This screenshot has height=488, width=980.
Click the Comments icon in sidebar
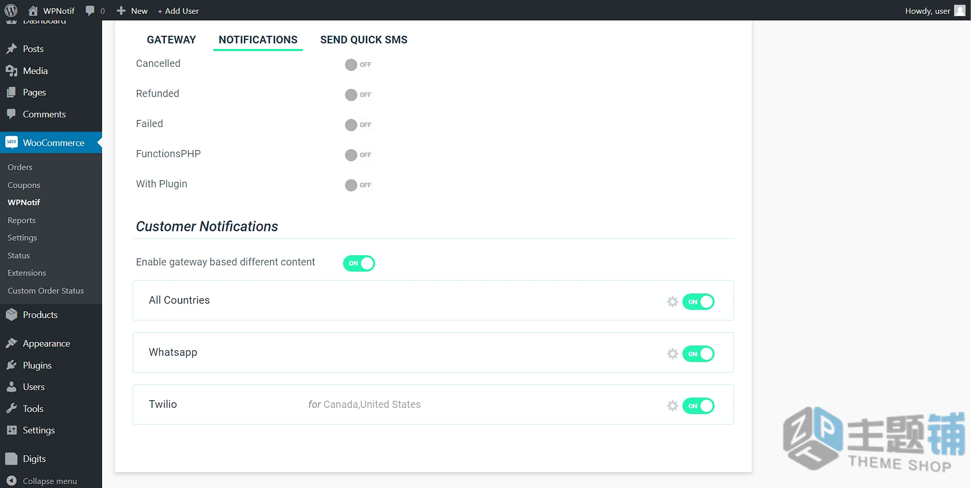[x=11, y=114]
